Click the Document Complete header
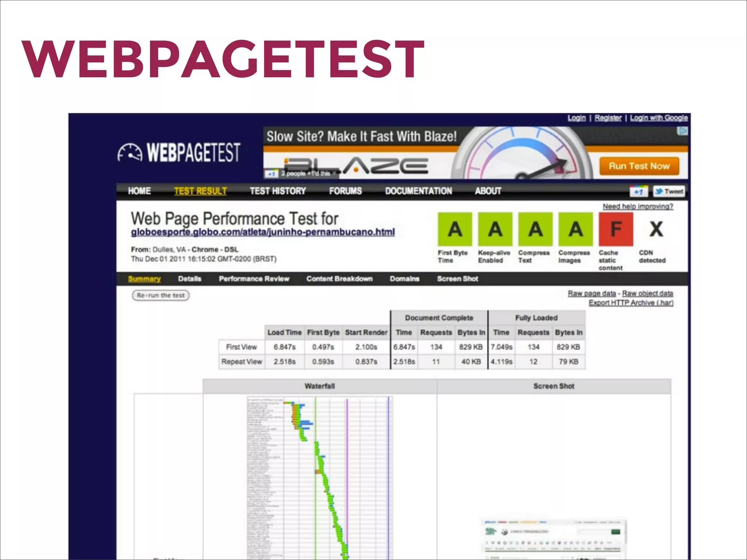This screenshot has width=747, height=560. tap(439, 318)
